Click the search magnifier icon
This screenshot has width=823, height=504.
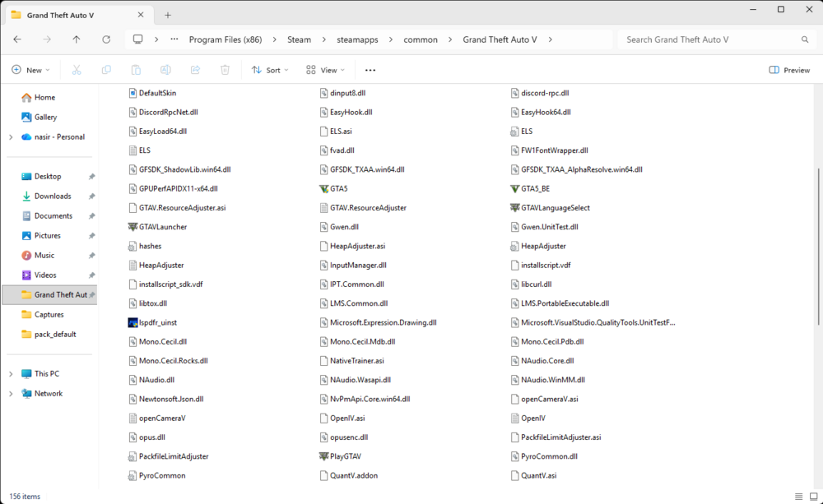tap(805, 39)
